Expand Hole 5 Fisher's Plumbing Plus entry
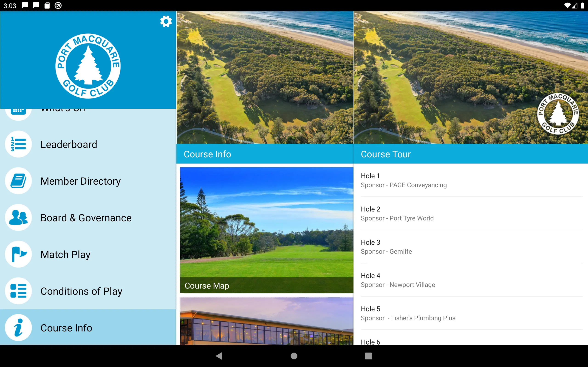588x367 pixels. coord(471,313)
